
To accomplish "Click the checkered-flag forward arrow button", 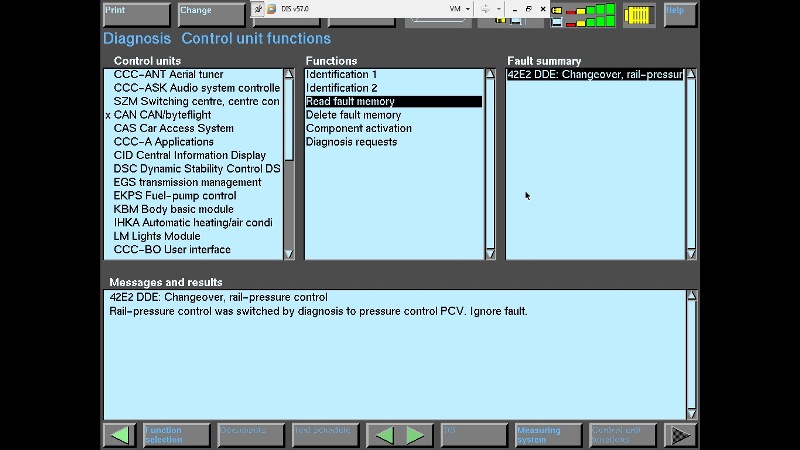I will coord(681,435).
